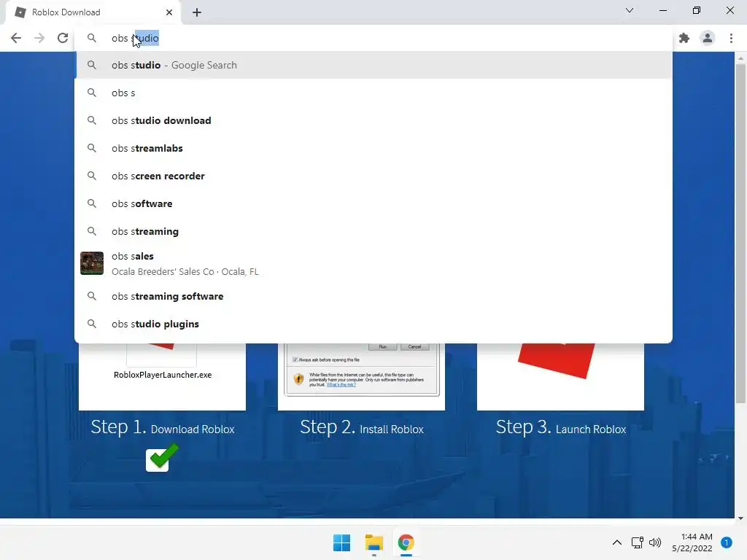Click the scrollbar up arrow
Viewport: 747px width, 560px height.
point(740,58)
